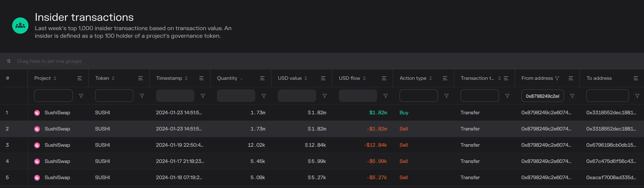Sort by the Project column header
Image resolution: width=644 pixels, height=188 pixels.
45,78
